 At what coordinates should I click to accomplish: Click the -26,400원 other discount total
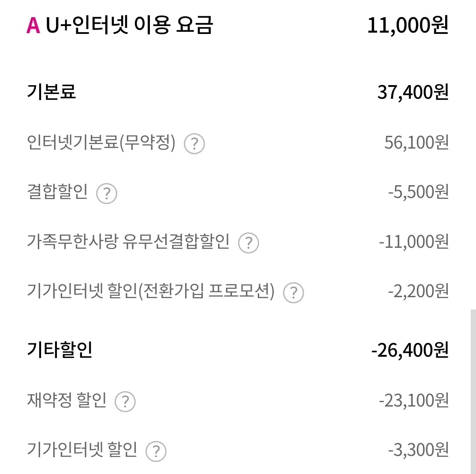pyautogui.click(x=410, y=351)
